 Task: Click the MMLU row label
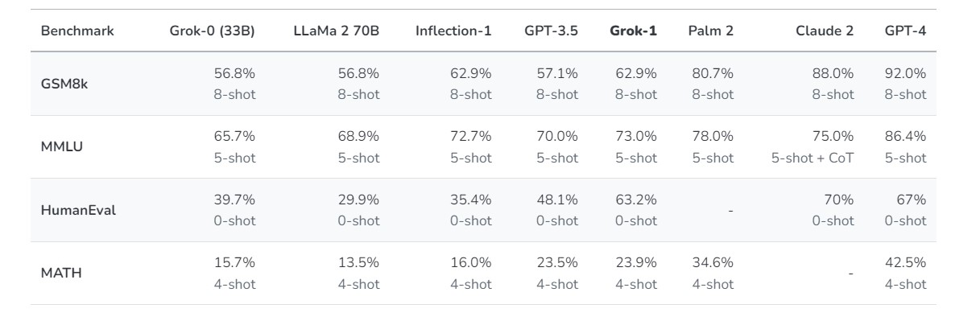click(x=60, y=147)
